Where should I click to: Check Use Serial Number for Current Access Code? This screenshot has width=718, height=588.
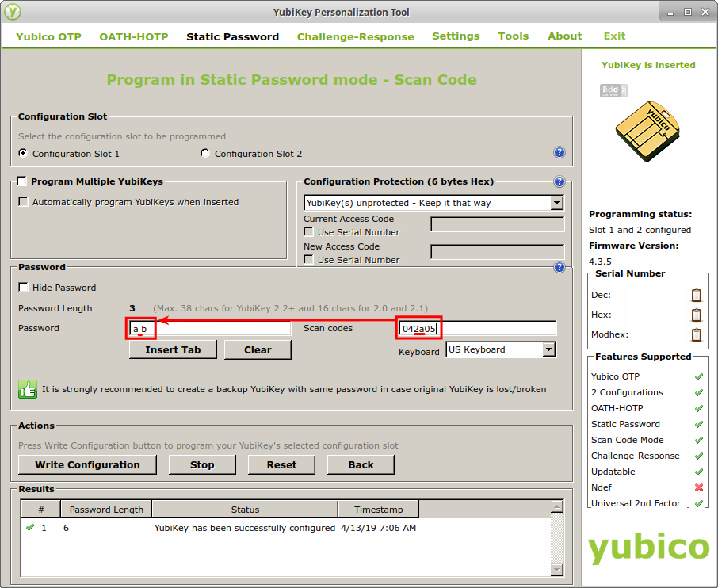click(309, 232)
